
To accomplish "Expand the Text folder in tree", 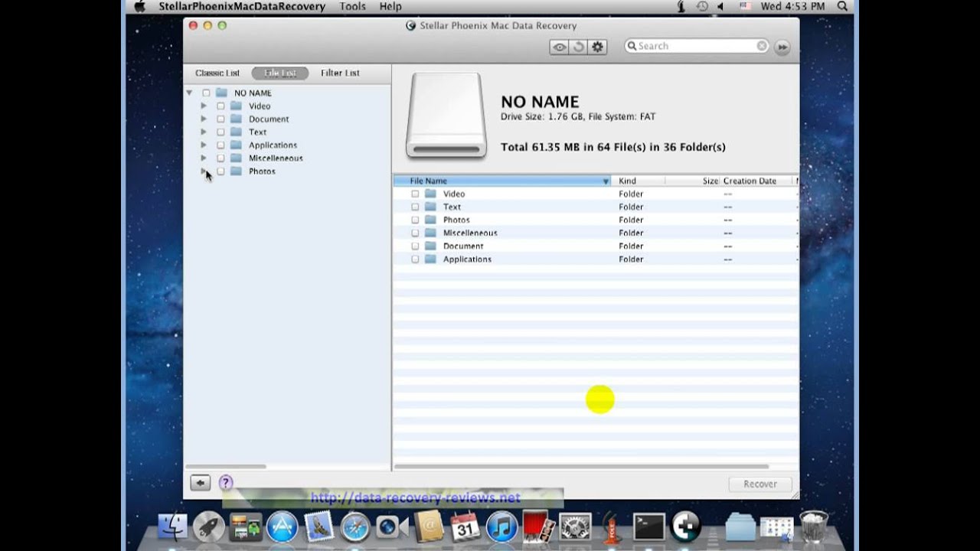I will [204, 132].
